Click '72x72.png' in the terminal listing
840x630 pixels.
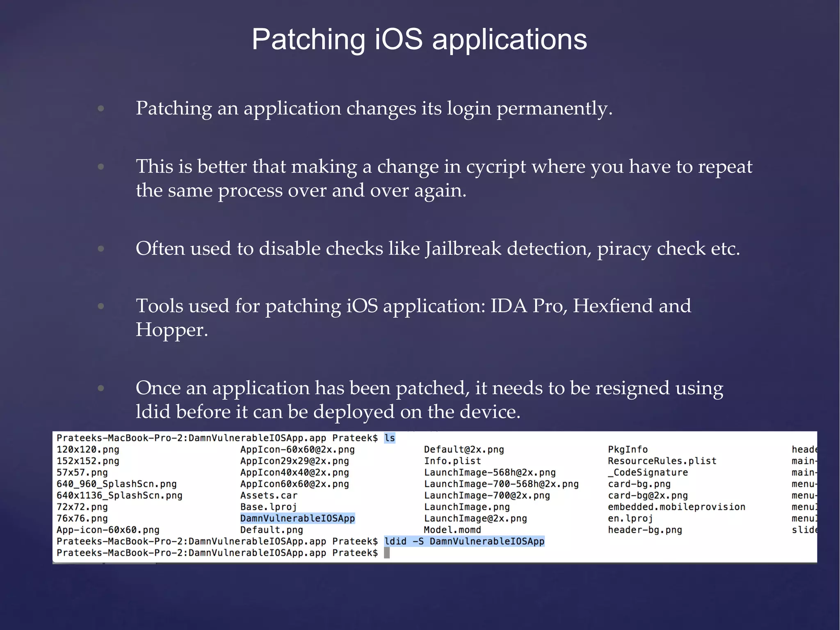[82, 507]
